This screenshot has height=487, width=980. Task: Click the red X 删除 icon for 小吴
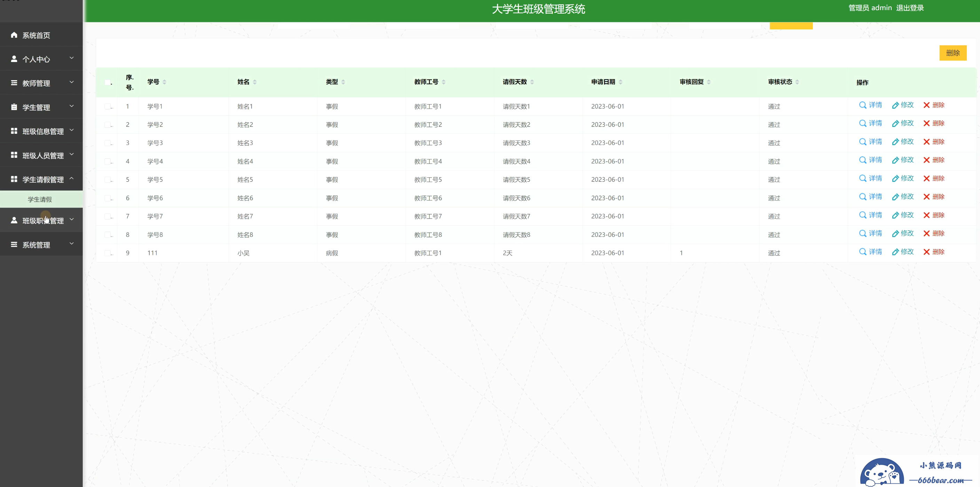coord(926,252)
